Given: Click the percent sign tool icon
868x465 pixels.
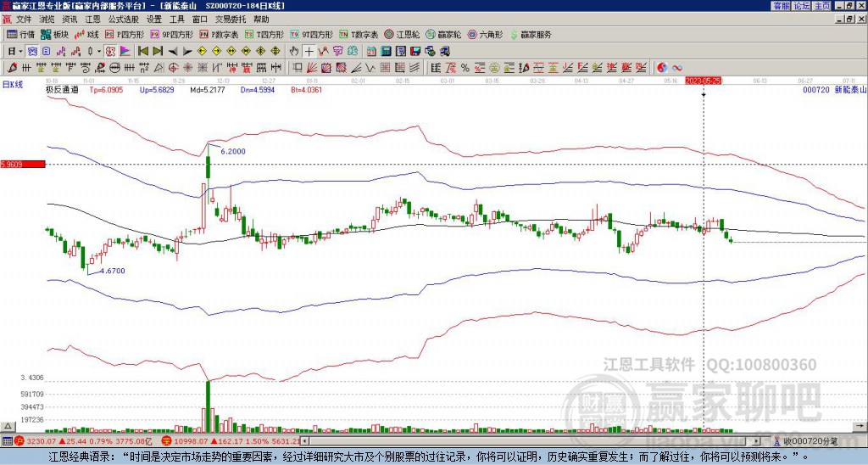Looking at the screenshot, I should (x=465, y=68).
